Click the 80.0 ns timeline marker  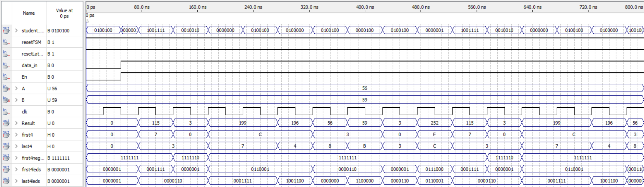tap(142, 7)
